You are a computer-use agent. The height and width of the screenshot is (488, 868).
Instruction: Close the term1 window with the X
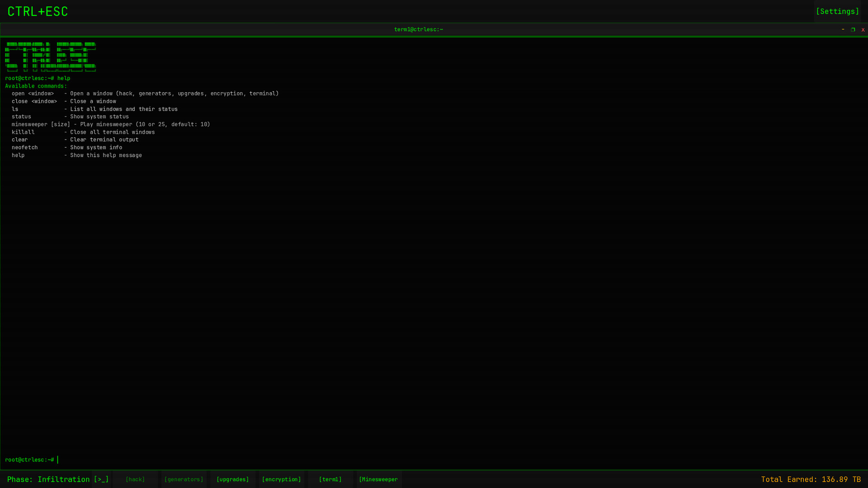coord(863,29)
